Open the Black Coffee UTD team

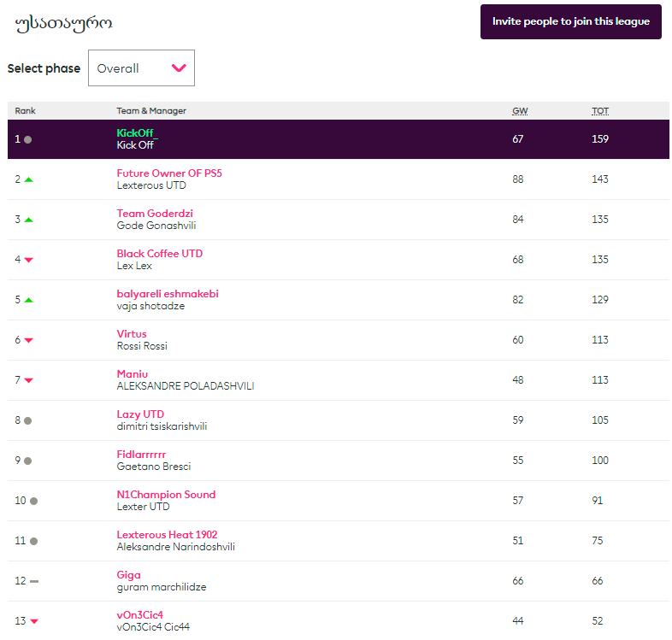pyautogui.click(x=160, y=254)
